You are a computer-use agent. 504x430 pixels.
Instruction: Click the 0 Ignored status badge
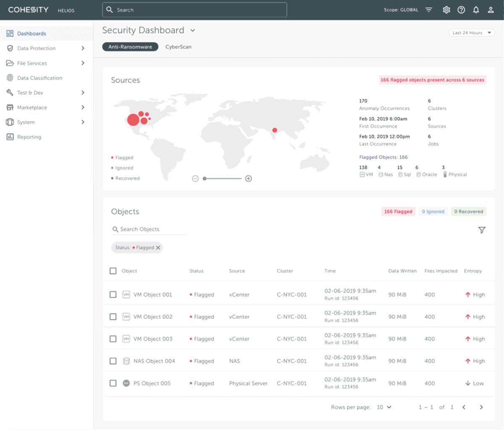click(433, 212)
